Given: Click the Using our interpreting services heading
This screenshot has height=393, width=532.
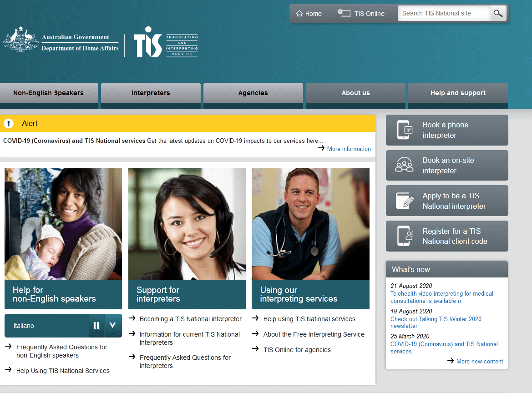Looking at the screenshot, I should tap(299, 294).
